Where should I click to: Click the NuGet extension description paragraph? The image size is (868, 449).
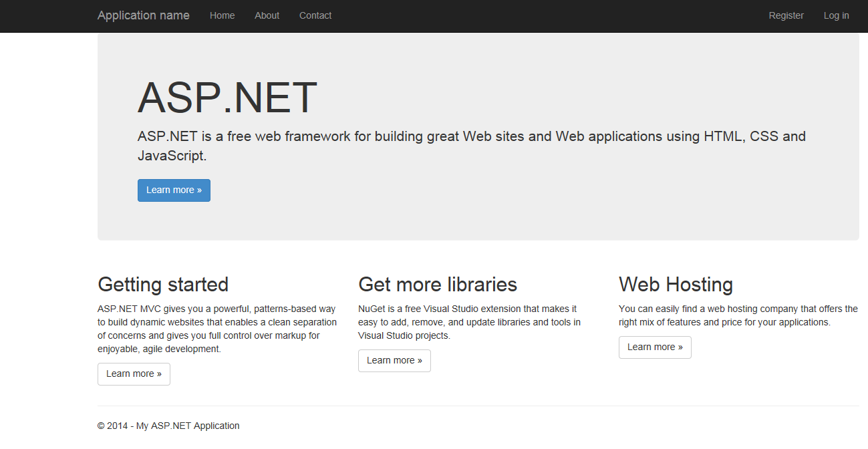(468, 322)
